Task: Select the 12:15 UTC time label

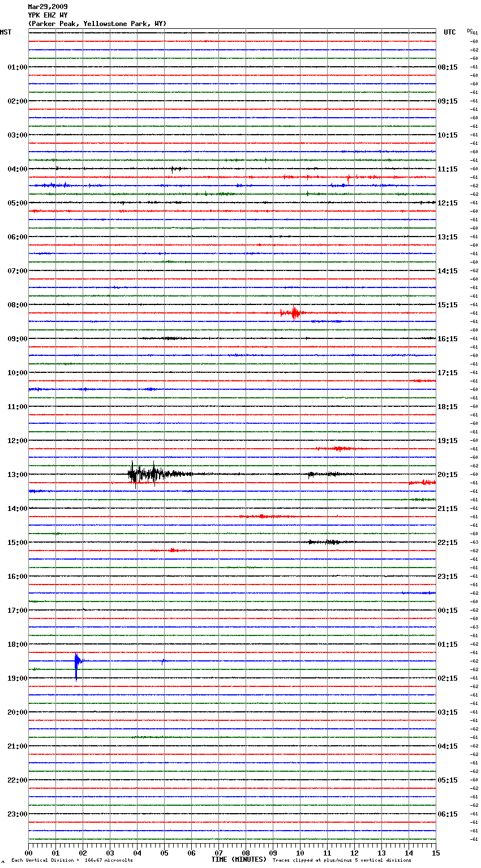Action: click(448, 203)
